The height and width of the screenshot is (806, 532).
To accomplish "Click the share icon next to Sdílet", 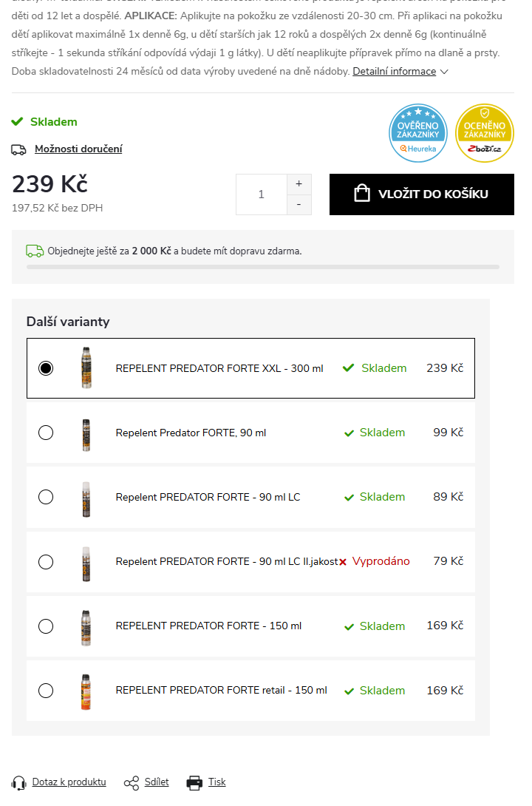I will click(x=132, y=783).
